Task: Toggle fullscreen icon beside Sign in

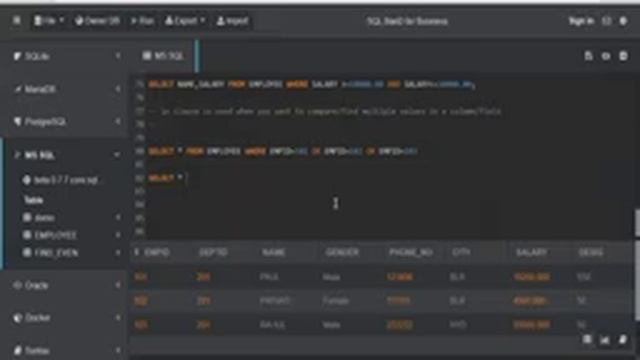Action: (607, 21)
